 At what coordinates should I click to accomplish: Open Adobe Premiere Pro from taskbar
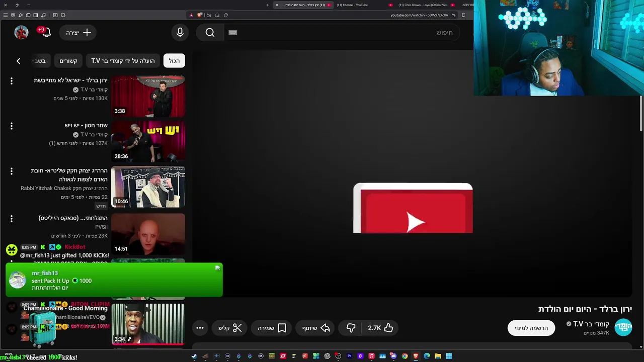pyautogui.click(x=349, y=356)
